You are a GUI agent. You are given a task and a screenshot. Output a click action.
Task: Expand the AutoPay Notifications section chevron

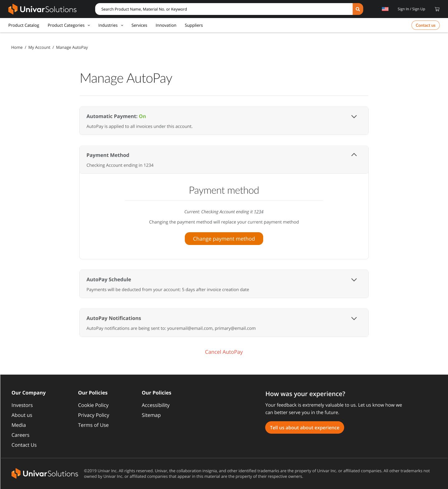354,319
